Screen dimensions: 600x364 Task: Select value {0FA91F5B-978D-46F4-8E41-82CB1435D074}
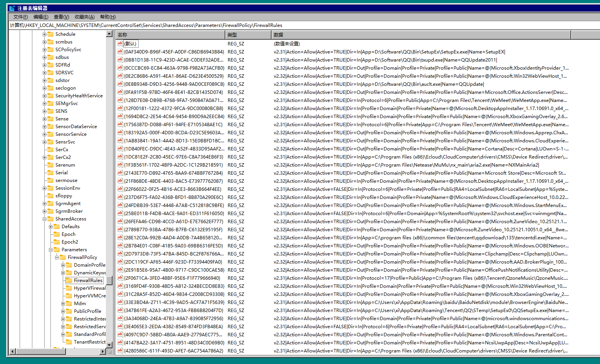[x=173, y=92]
